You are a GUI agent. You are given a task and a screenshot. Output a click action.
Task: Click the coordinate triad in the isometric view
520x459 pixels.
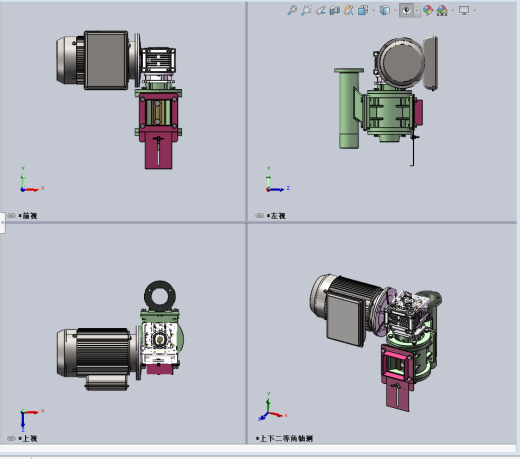(272, 407)
